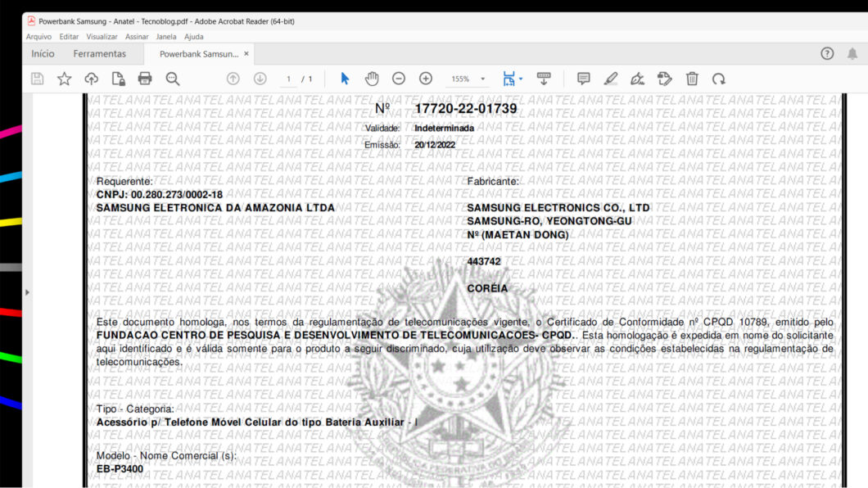Viewport: 868px width, 488px height.
Task: Expand the left navigation pane arrow
Action: tap(27, 292)
